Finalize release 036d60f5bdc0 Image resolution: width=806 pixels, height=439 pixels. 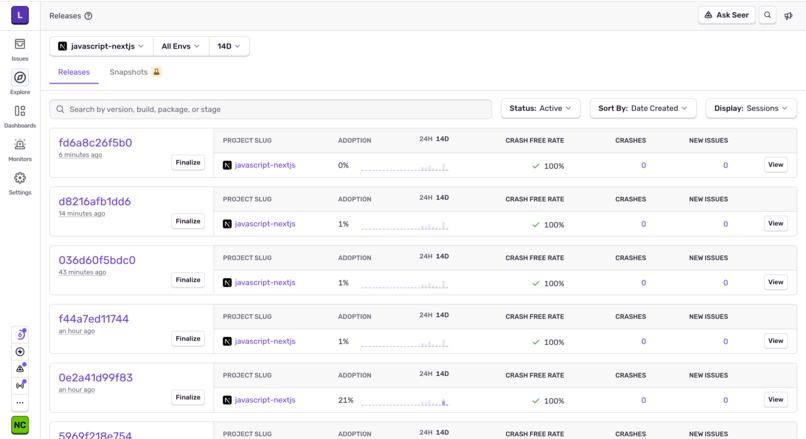(x=188, y=280)
